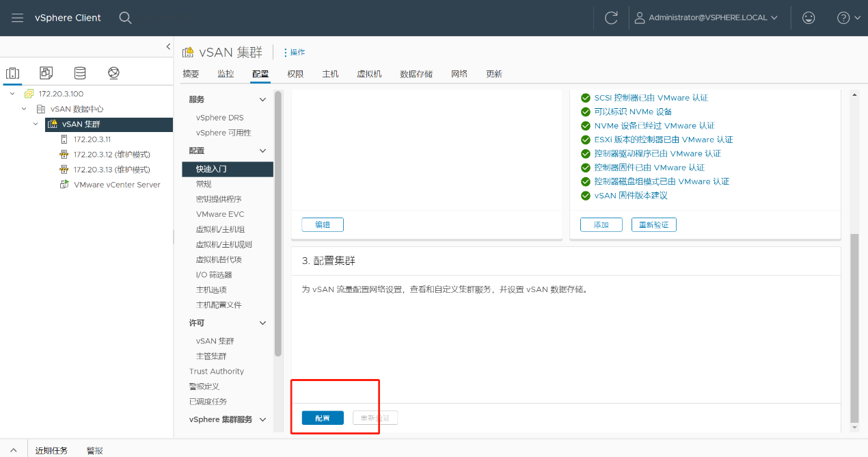Switch to the 摘要 tab

tap(191, 74)
